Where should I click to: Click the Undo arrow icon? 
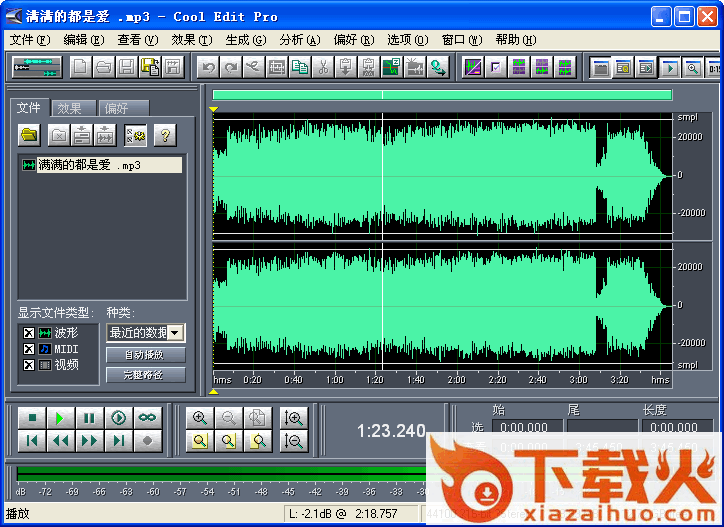click(208, 67)
